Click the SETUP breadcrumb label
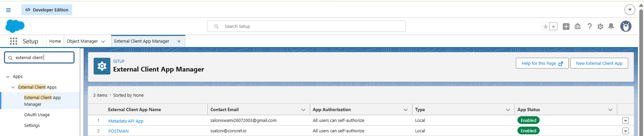This screenshot has height=136, width=644. pyautogui.click(x=119, y=61)
